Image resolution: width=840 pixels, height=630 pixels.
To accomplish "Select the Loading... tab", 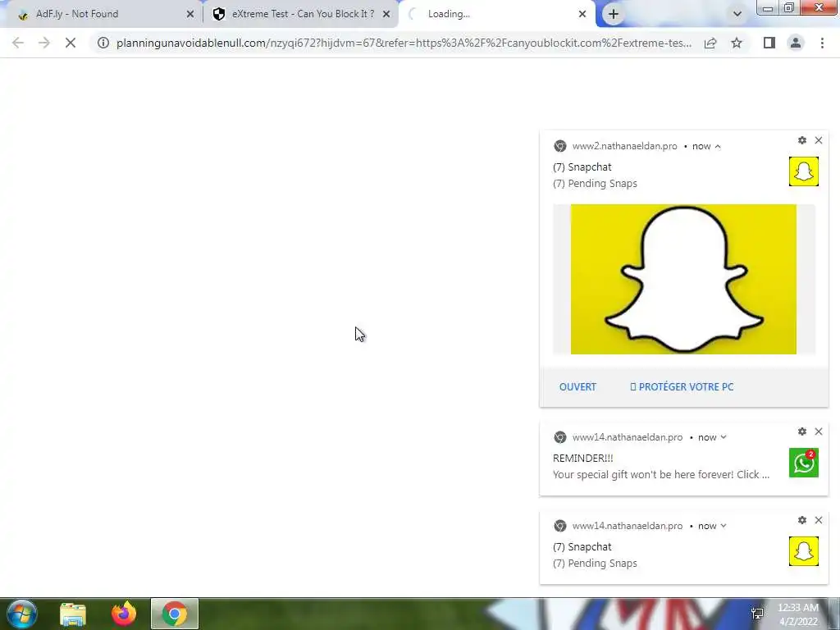I will tap(495, 14).
